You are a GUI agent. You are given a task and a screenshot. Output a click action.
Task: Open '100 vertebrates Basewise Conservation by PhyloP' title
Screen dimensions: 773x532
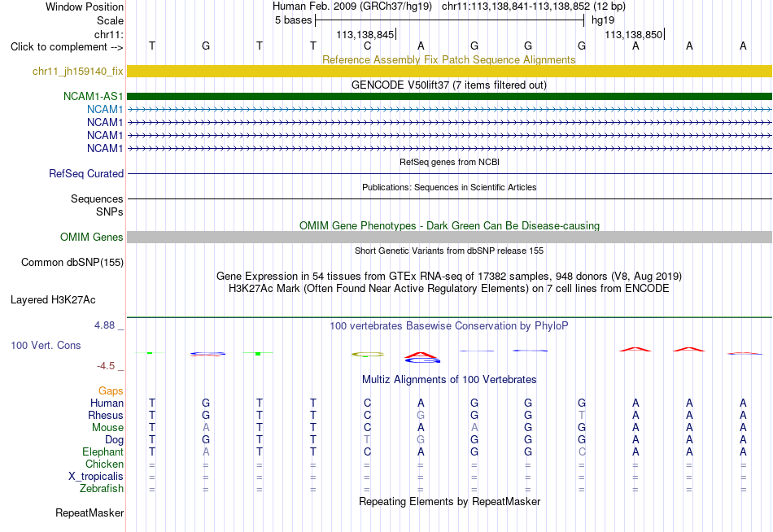coord(448,326)
